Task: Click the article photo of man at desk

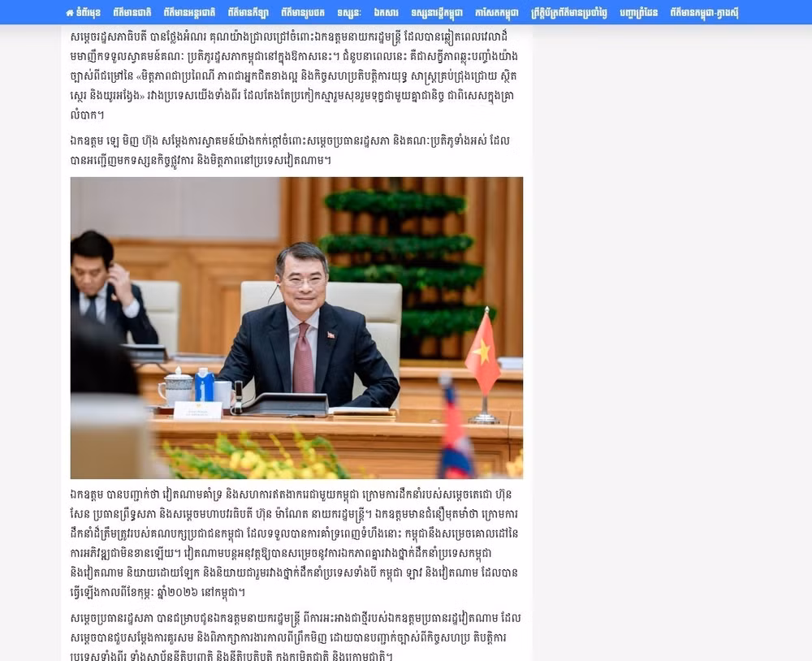Action: 296,327
